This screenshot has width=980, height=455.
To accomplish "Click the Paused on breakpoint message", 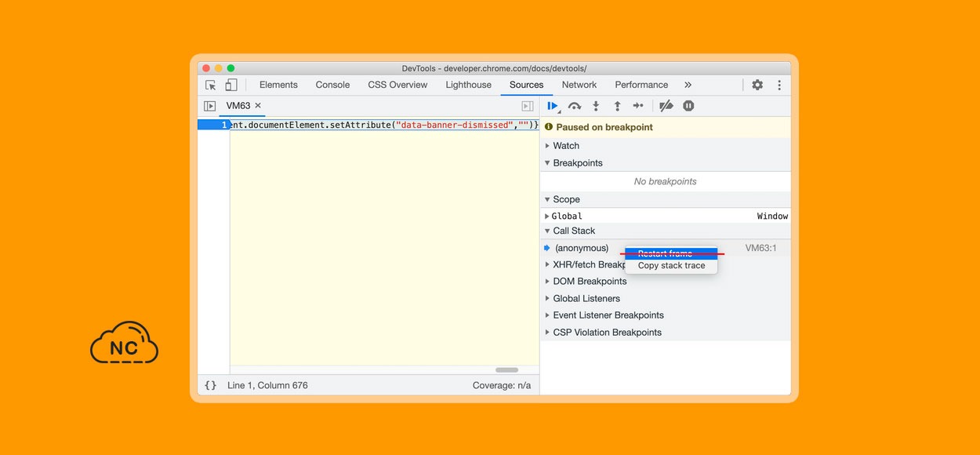I will 604,127.
